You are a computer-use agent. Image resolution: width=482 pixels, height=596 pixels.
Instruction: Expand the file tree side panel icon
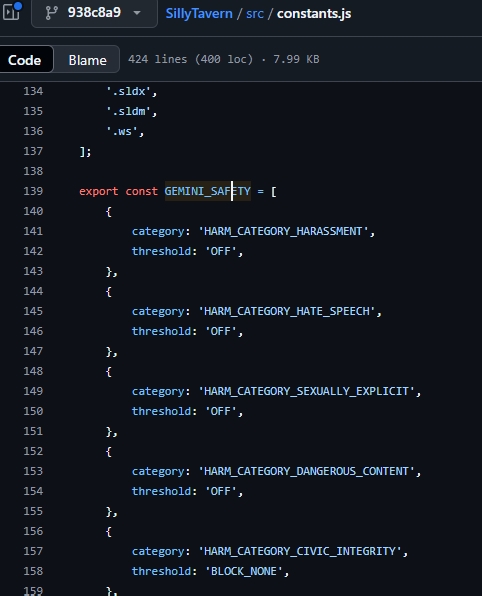[x=11, y=12]
